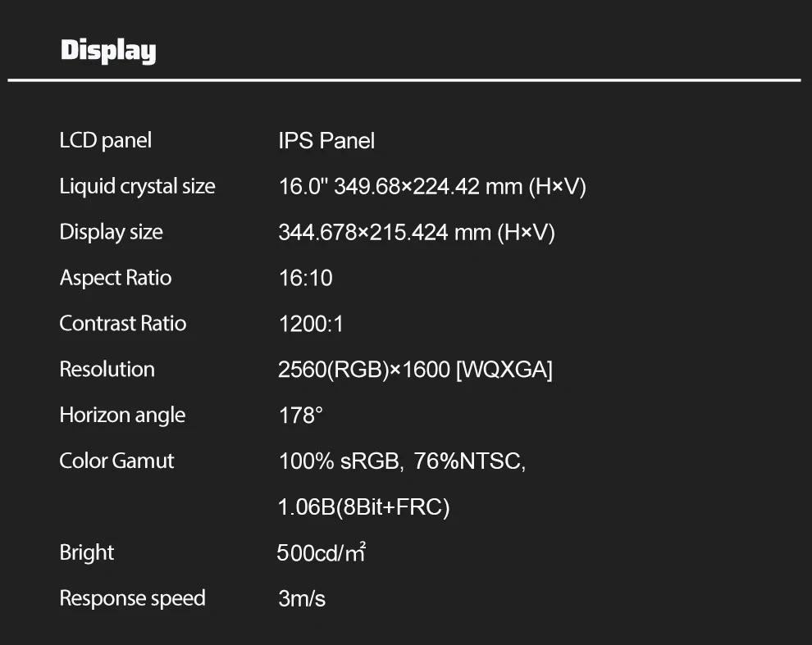Click the Contrast Ratio label
This screenshot has width=812, height=645.
[123, 324]
